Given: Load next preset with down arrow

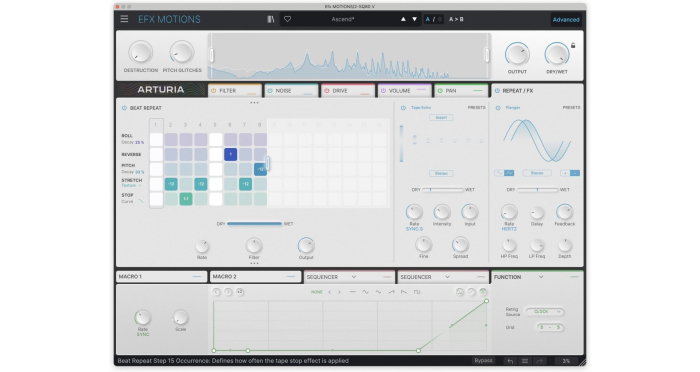Looking at the screenshot, I should point(414,19).
